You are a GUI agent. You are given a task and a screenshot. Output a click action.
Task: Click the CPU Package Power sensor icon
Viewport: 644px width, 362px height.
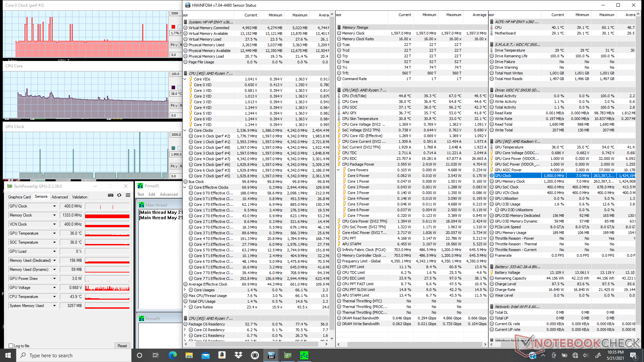[x=339, y=164]
